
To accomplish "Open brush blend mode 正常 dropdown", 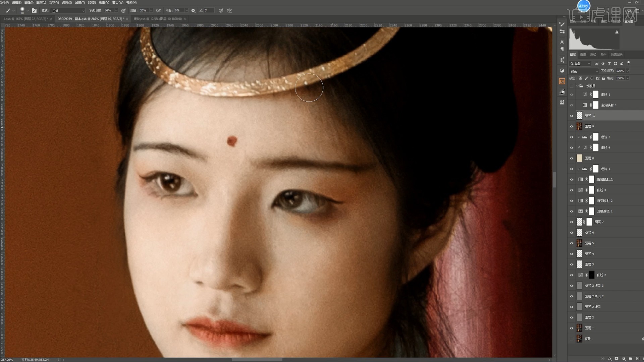I will (68, 11).
